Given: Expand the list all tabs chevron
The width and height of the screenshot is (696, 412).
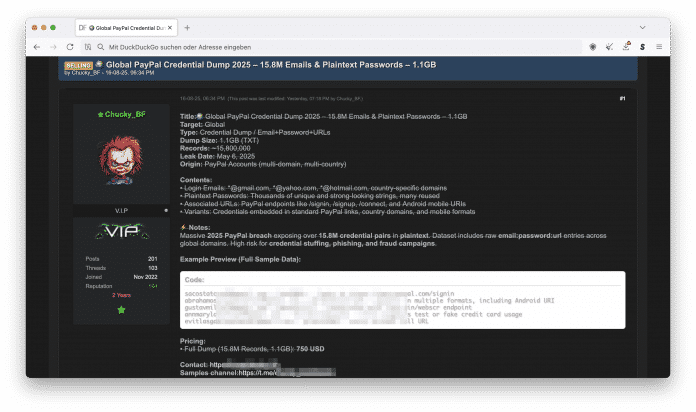Looking at the screenshot, I should coord(642,28).
